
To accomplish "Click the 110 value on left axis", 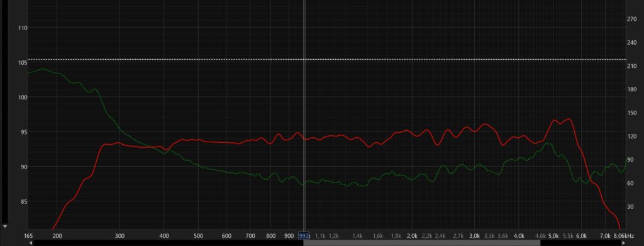I will 23,28.
